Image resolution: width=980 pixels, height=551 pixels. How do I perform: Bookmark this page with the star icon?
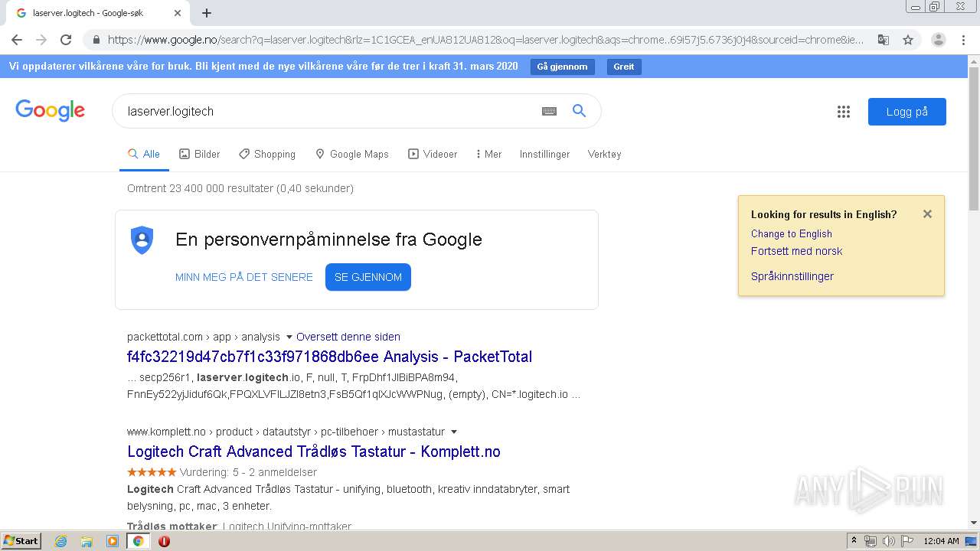[x=908, y=40]
